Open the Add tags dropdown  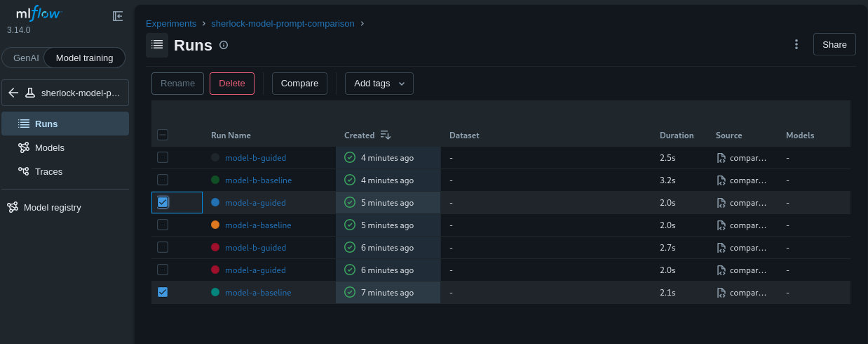[x=379, y=84]
